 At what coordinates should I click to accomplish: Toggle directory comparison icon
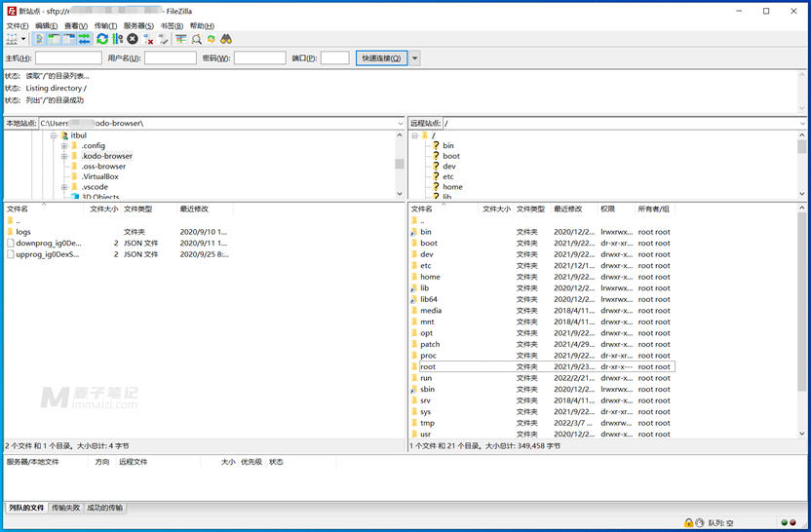point(196,39)
